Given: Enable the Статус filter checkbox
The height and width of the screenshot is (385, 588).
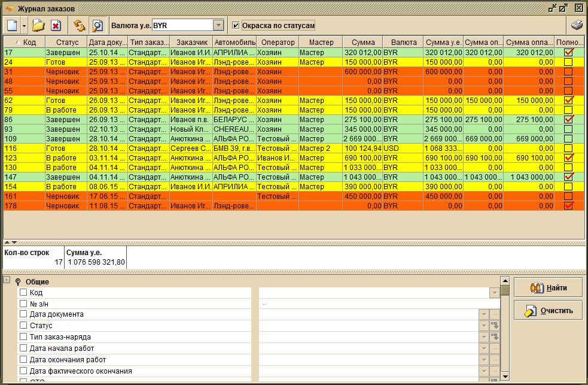Looking at the screenshot, I should click(x=23, y=325).
